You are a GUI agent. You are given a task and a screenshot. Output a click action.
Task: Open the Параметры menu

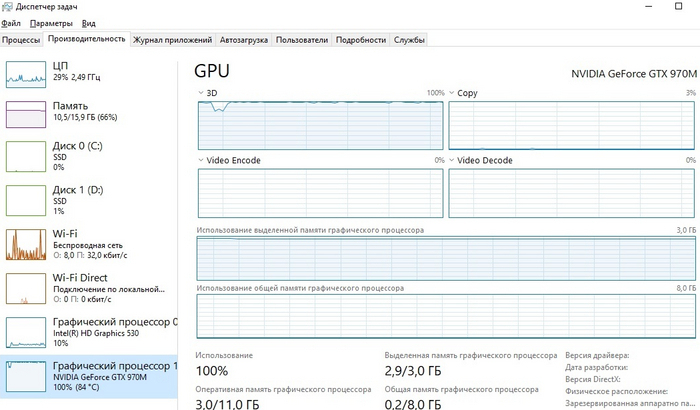pos(50,22)
